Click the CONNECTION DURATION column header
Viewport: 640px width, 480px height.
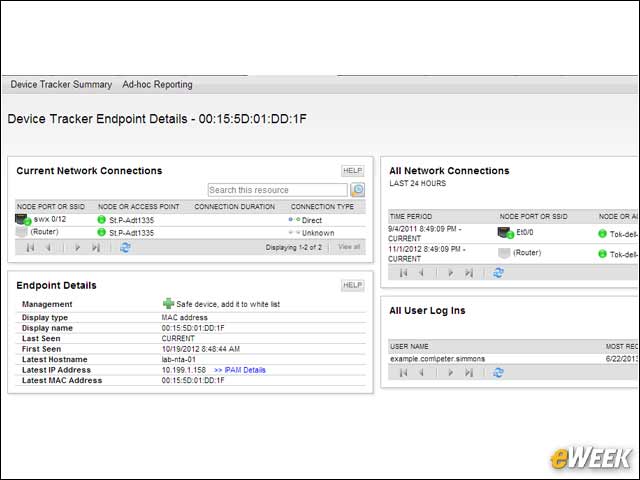tap(235, 207)
